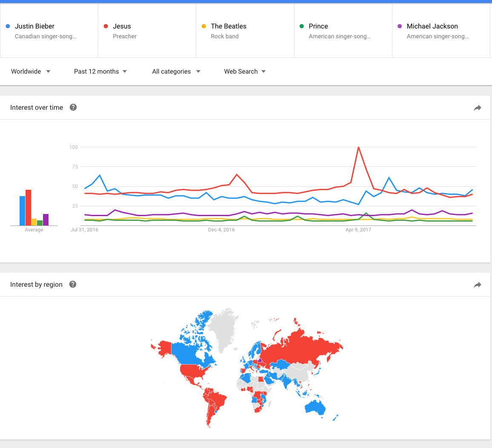The height and width of the screenshot is (448, 492).
Task: Click the blue Justin Bieber average bar
Action: (x=22, y=211)
